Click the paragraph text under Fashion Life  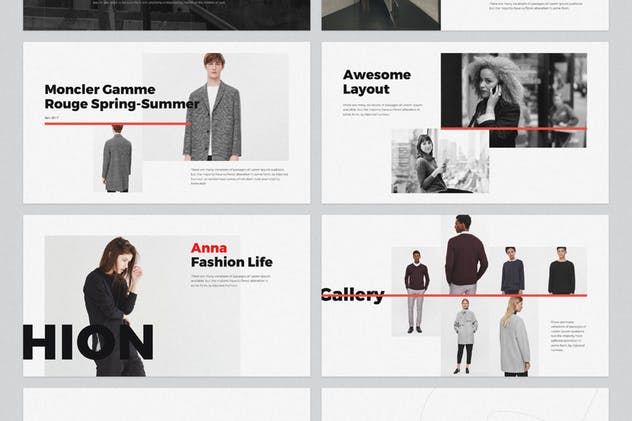click(231, 281)
